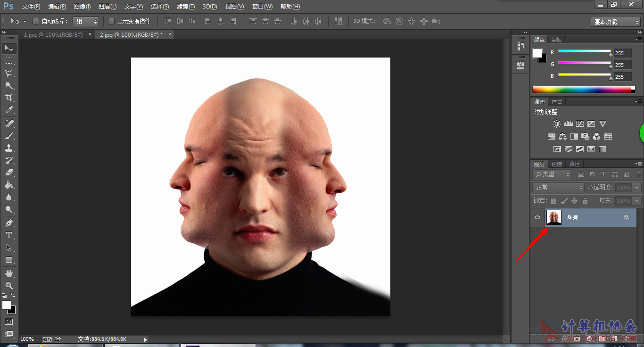Add a Hue/Saturation adjustment
644x347 pixels.
(x=551, y=137)
